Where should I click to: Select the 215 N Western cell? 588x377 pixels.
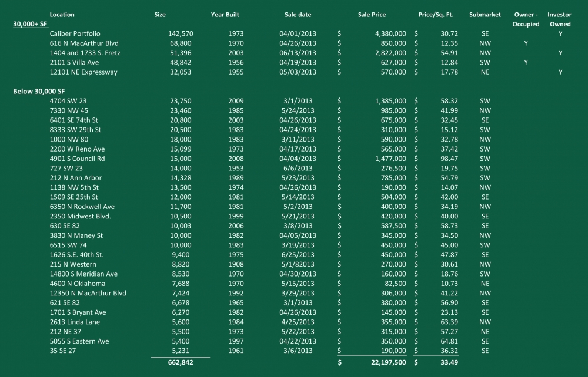click(x=73, y=264)
